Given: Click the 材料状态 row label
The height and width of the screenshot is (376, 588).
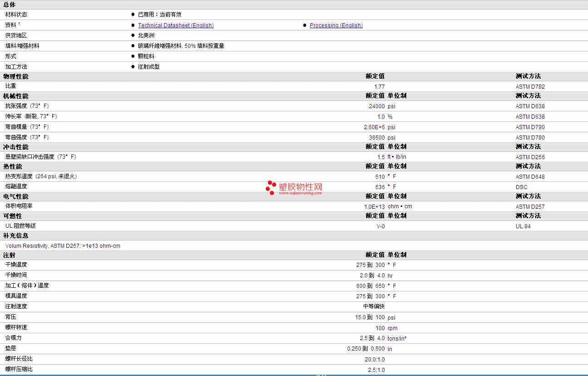Looking at the screenshot, I should click(16, 15).
